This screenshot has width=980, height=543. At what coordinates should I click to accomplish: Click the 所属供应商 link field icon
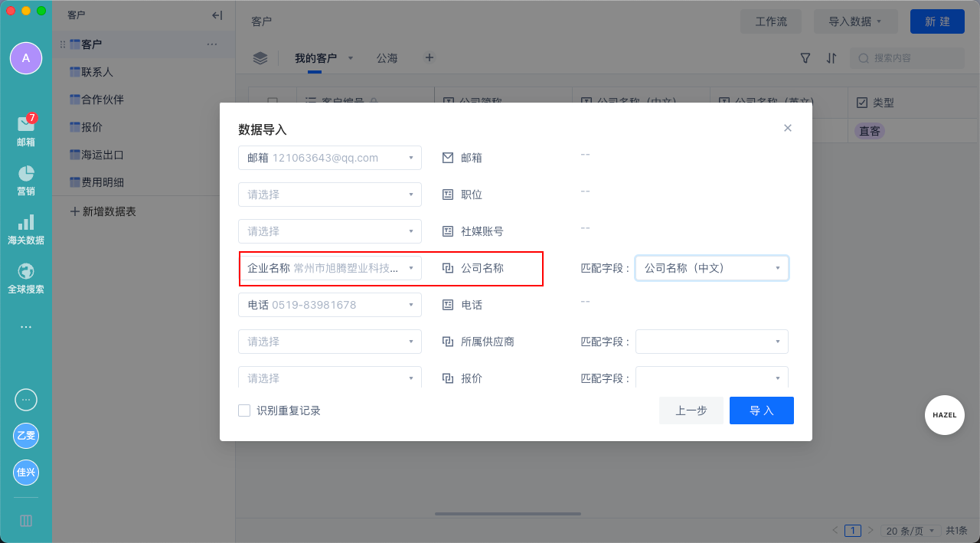tap(448, 342)
